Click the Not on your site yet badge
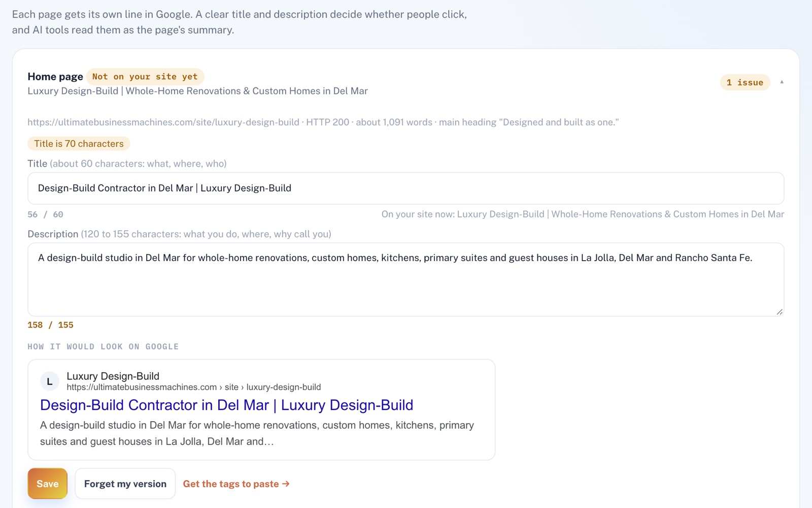 (145, 77)
